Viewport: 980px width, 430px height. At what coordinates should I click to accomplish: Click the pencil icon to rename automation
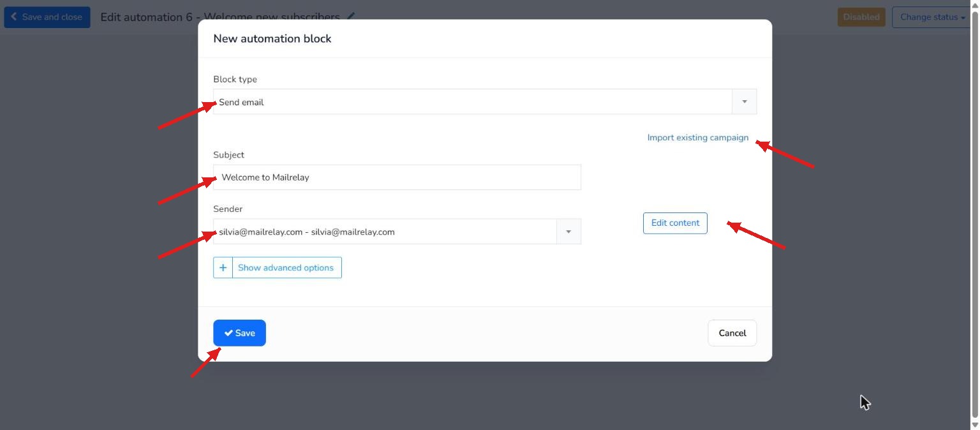click(x=351, y=17)
